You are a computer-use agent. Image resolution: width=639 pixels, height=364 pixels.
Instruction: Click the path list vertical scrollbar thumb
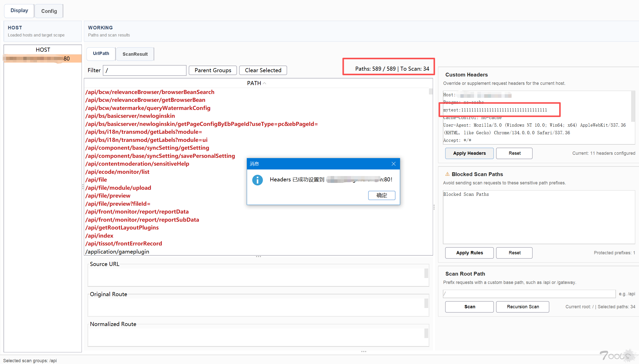tap(430, 91)
